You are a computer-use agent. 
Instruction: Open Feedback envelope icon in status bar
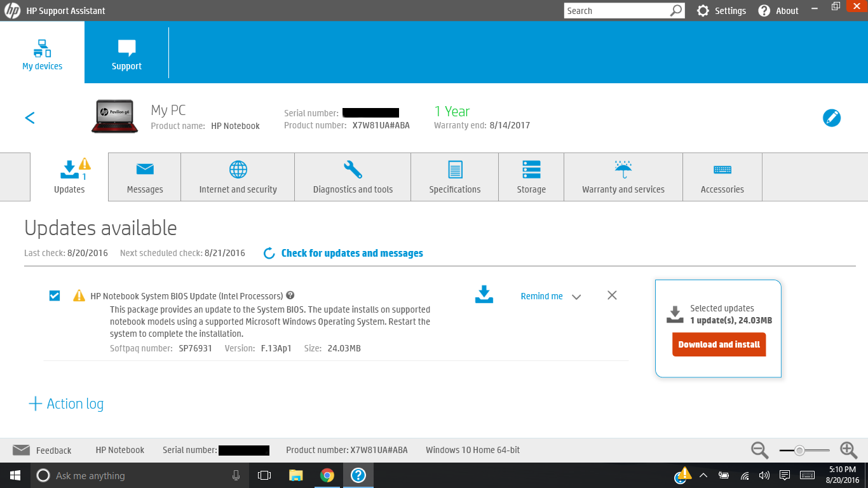click(x=22, y=450)
